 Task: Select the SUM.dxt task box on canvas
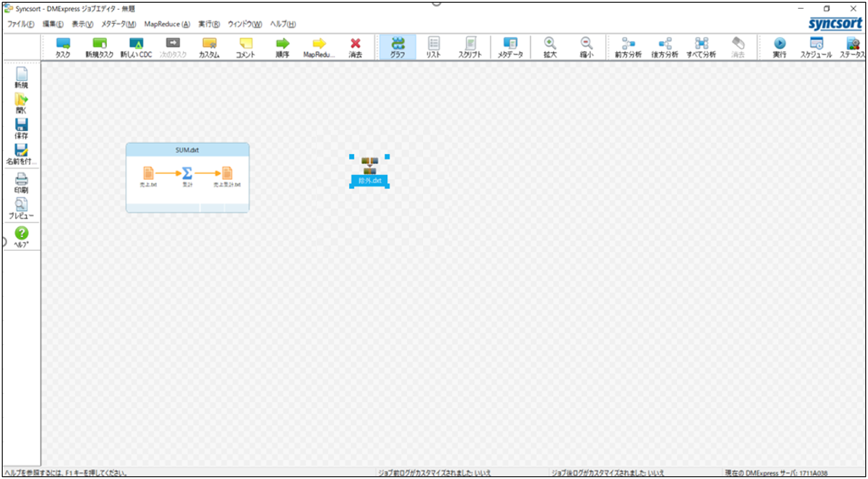(x=187, y=150)
